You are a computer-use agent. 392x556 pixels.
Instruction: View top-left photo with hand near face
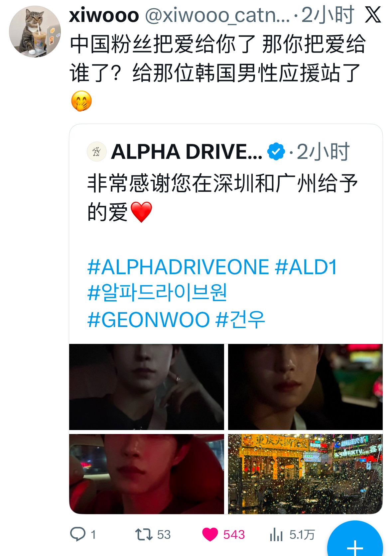tap(147, 387)
